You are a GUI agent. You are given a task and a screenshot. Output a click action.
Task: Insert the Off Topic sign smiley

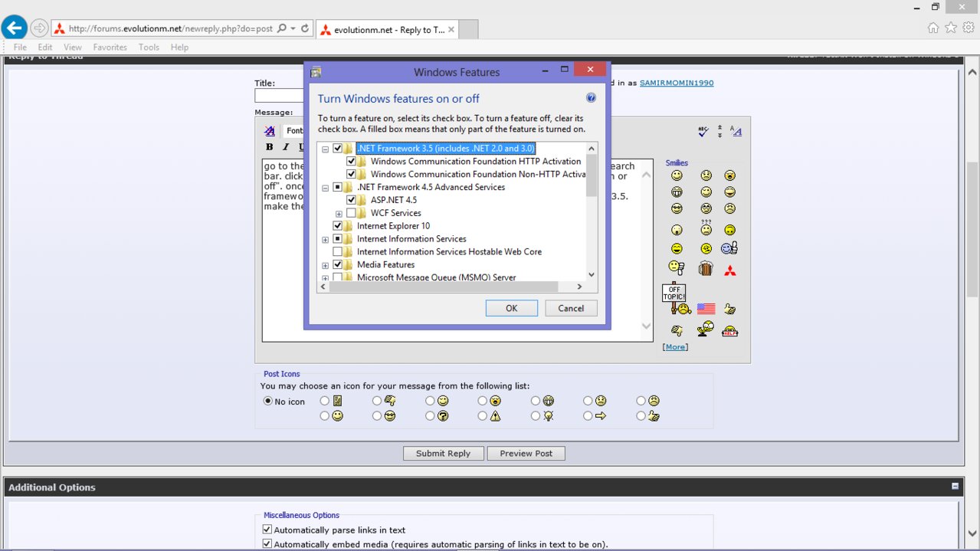pyautogui.click(x=676, y=299)
